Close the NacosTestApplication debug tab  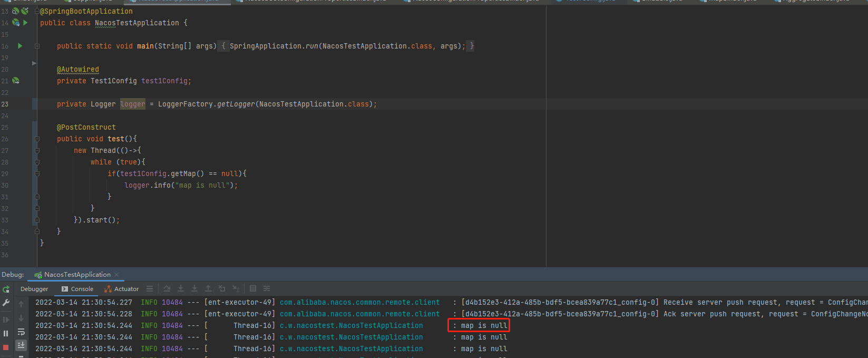pos(116,275)
